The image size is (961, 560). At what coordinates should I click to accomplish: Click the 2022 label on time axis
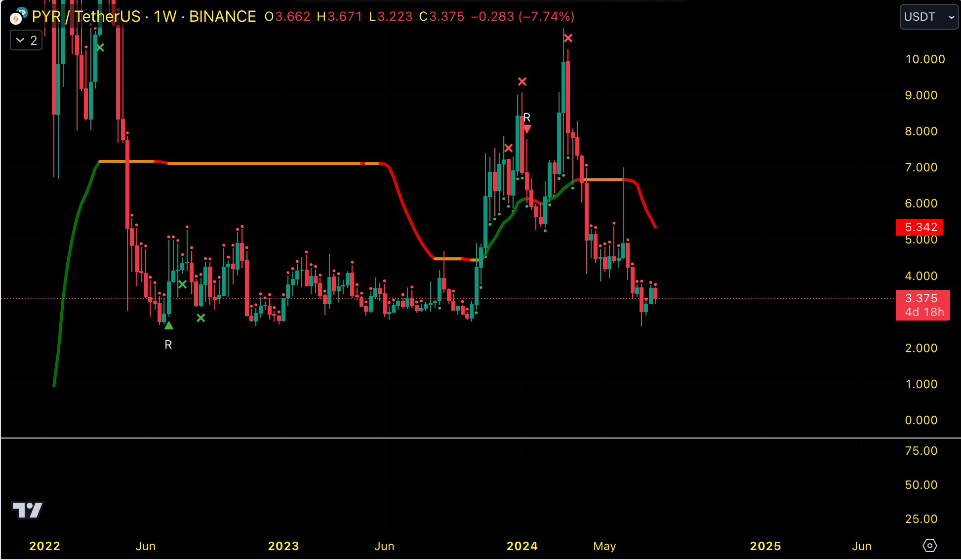coord(44,546)
